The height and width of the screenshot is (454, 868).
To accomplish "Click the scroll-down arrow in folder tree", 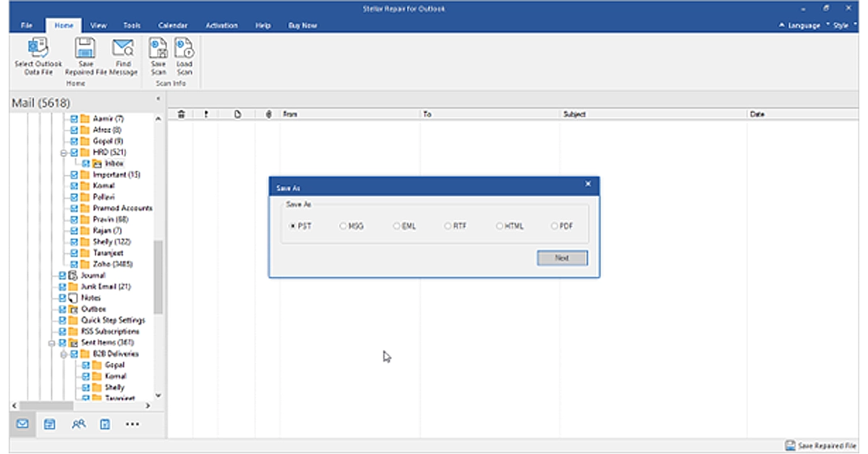I will (x=158, y=395).
